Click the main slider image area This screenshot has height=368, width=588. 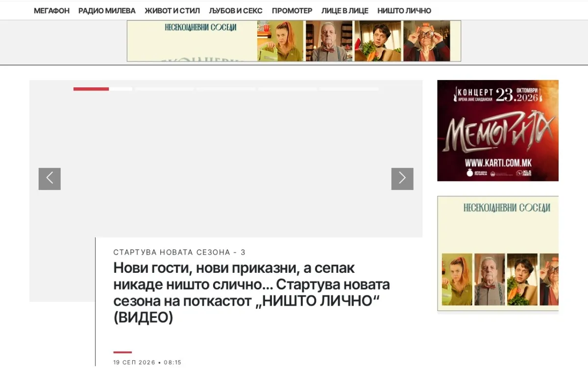tap(226, 159)
